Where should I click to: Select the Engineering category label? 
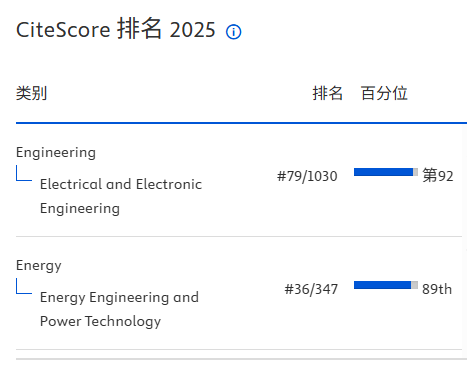[x=56, y=153]
